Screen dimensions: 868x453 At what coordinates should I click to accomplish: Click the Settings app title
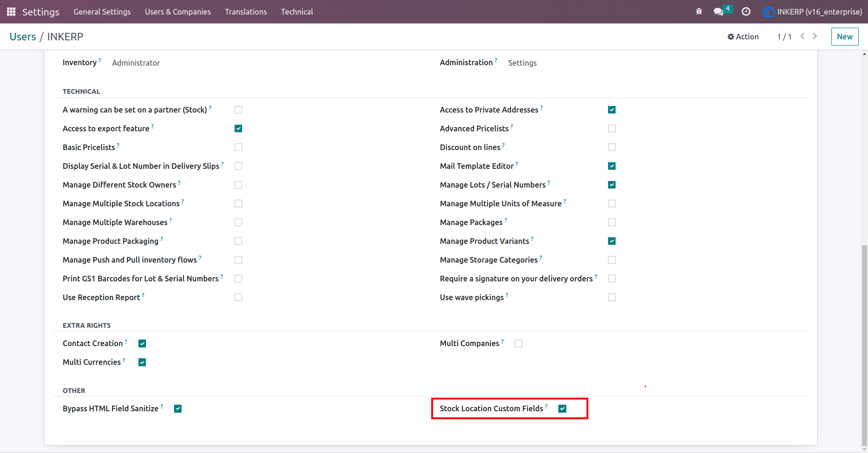(41, 12)
